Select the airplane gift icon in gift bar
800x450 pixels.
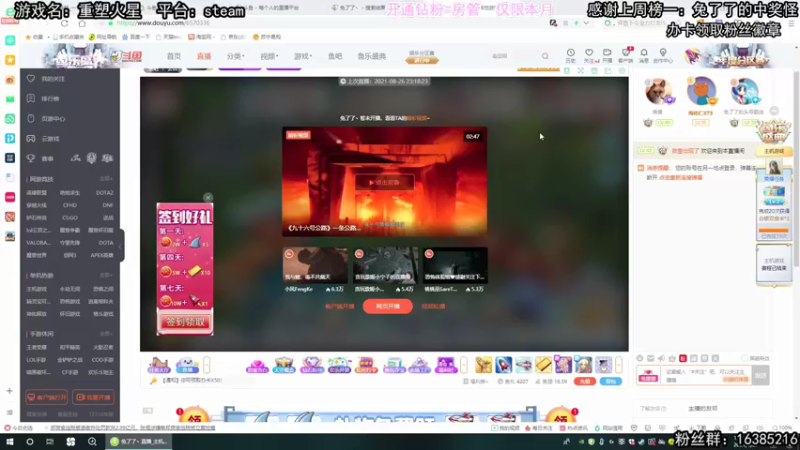[523, 365]
